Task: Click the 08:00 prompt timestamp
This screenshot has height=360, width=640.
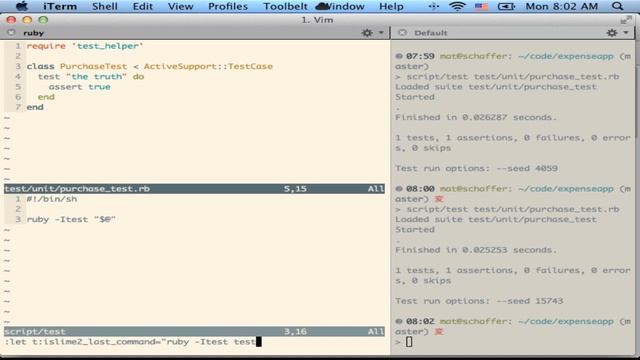Action: 420,189
